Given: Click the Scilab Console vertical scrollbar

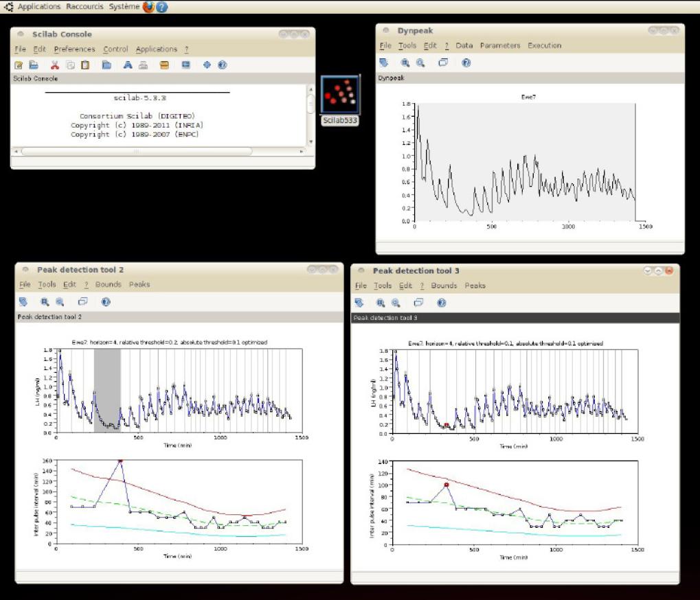Looking at the screenshot, I should [x=311, y=104].
